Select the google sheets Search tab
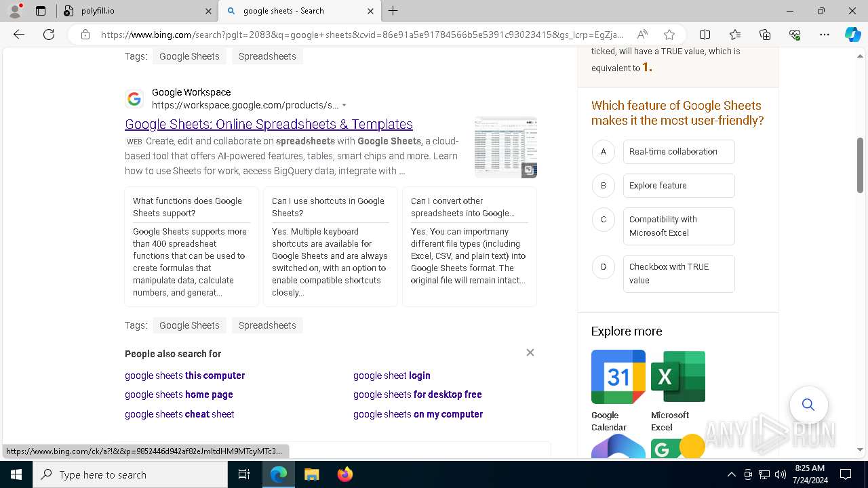 point(299,11)
